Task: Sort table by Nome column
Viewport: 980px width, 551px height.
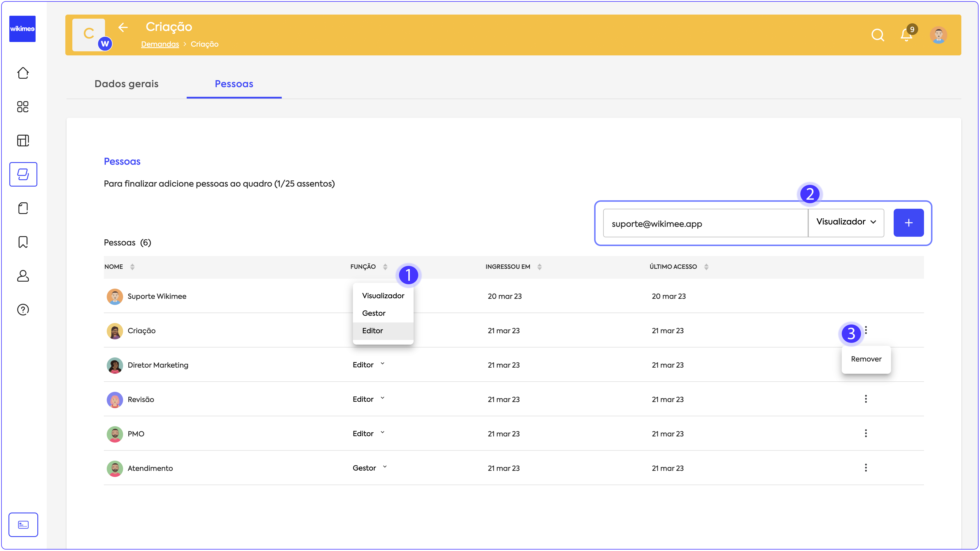Action: (x=132, y=267)
